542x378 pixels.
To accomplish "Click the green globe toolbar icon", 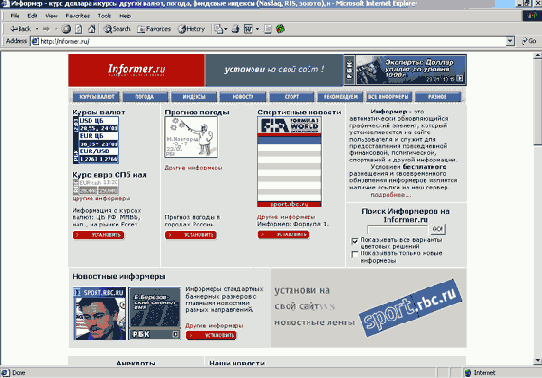I will coord(280,29).
